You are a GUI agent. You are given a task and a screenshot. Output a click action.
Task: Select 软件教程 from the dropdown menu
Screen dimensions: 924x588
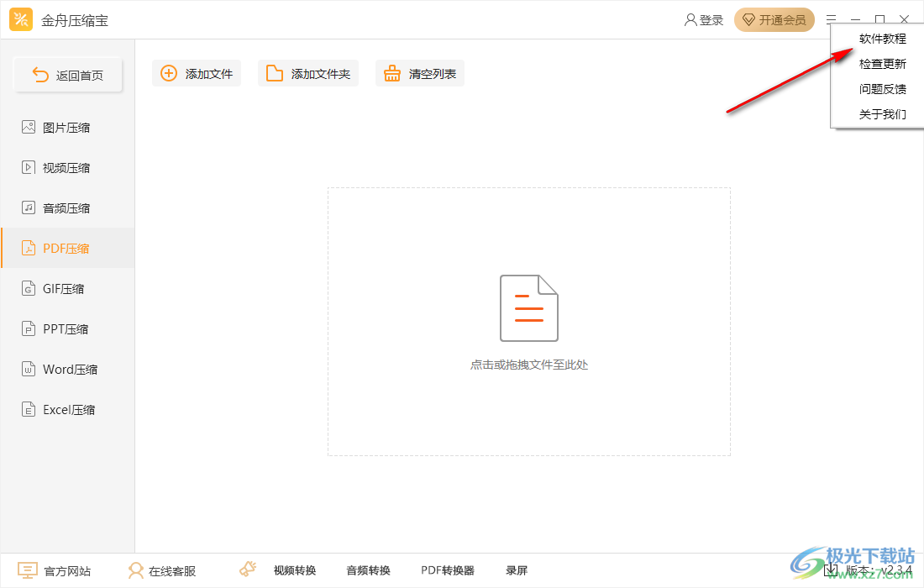coord(882,39)
